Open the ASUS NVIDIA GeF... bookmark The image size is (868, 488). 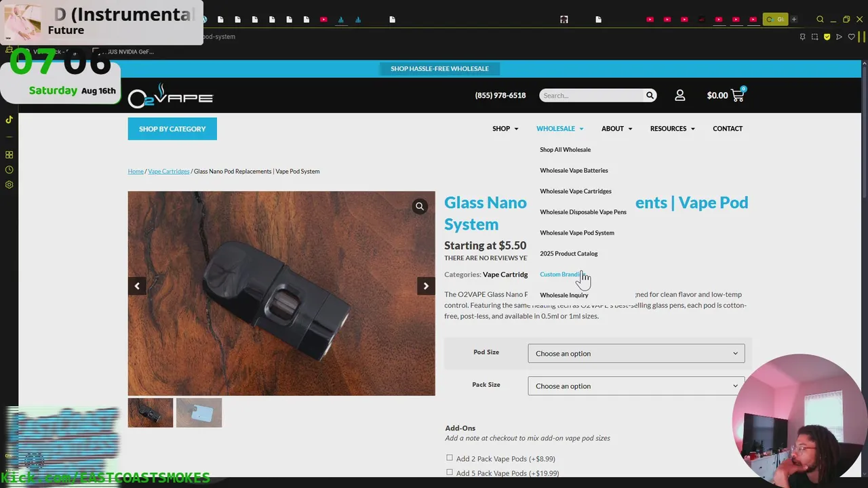click(123, 52)
